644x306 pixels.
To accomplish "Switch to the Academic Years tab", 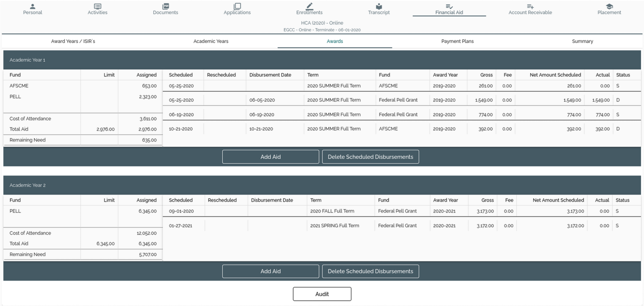I will click(211, 41).
